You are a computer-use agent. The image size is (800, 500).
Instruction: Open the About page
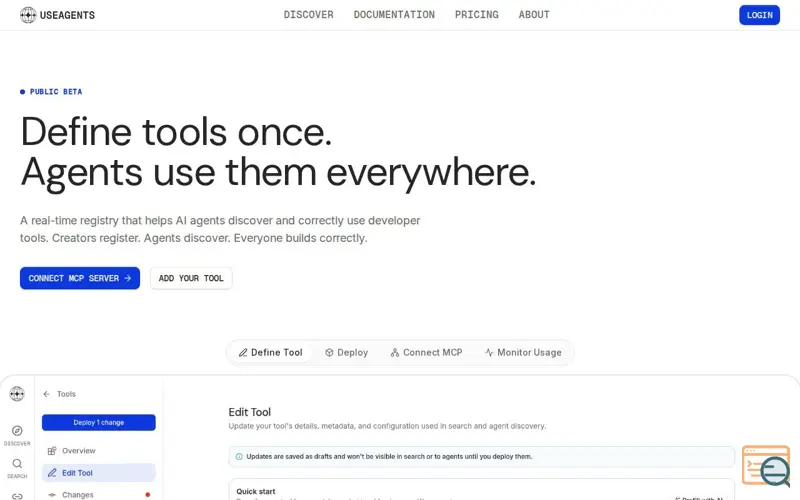pyautogui.click(x=534, y=15)
